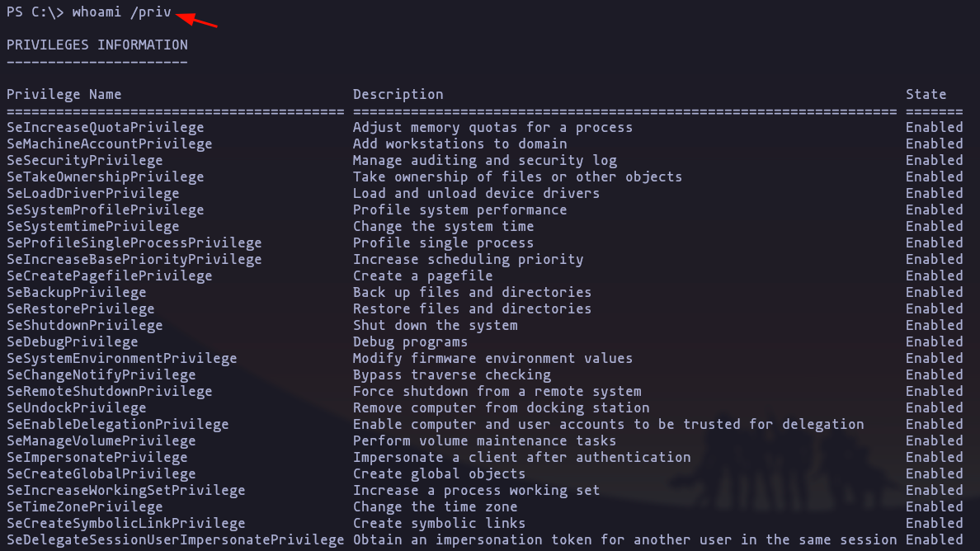This screenshot has width=980, height=551.
Task: Click 'Create symbolic links' description
Action: tap(439, 524)
